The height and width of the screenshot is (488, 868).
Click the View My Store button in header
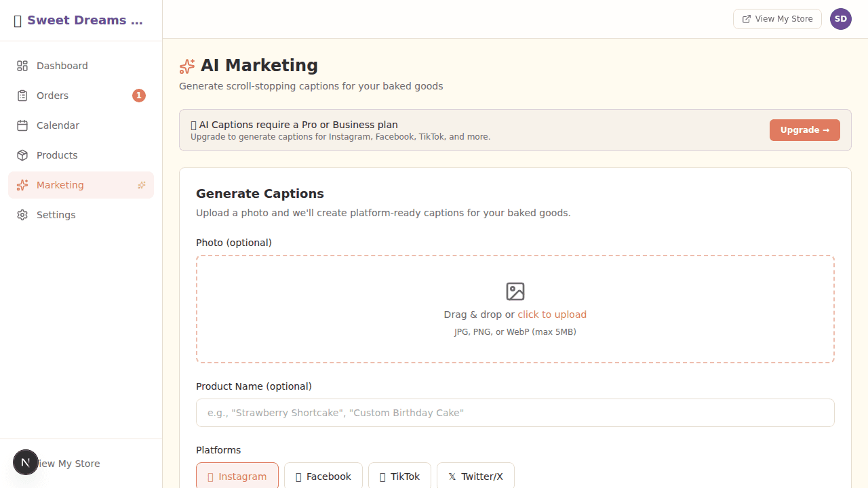(x=777, y=19)
